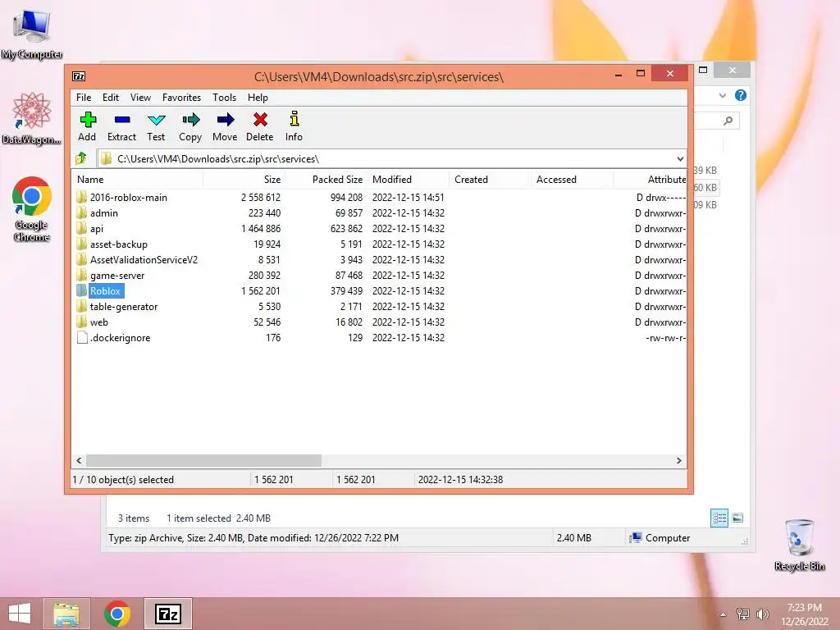Launch Chrome from the taskbar
This screenshot has width=840, height=630.
point(117,614)
